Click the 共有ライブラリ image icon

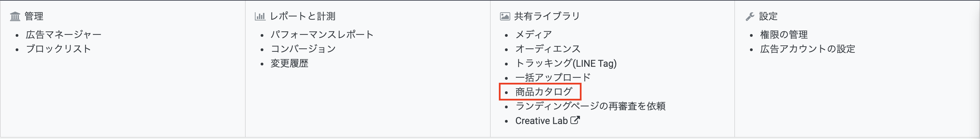point(505,16)
